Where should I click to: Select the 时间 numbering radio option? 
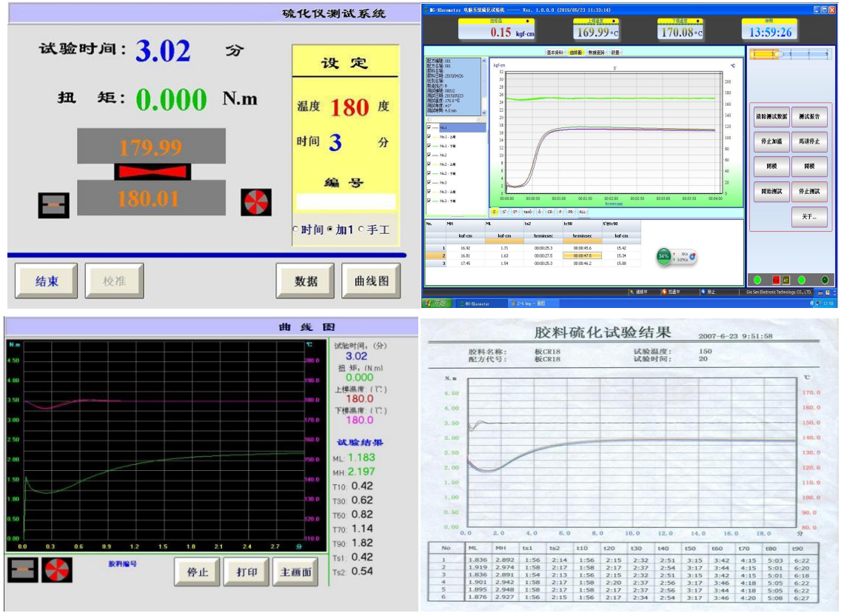pos(296,230)
